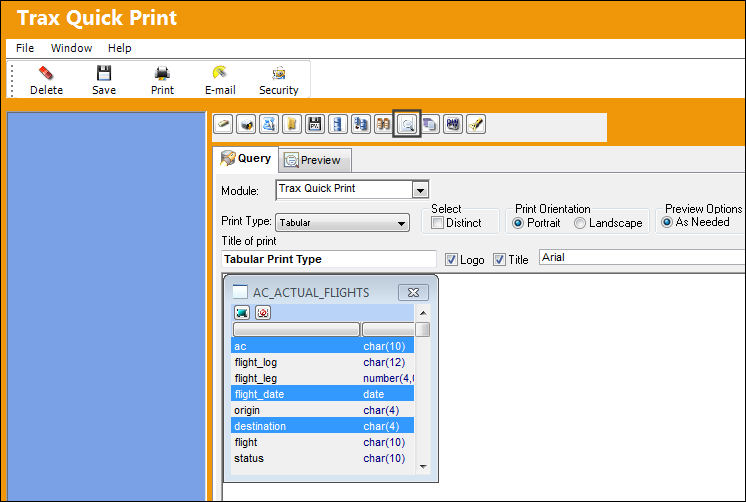Close the AC_ACTUAL_FLIGHTS table panel
Screen dimensions: 746x502
[413, 292]
